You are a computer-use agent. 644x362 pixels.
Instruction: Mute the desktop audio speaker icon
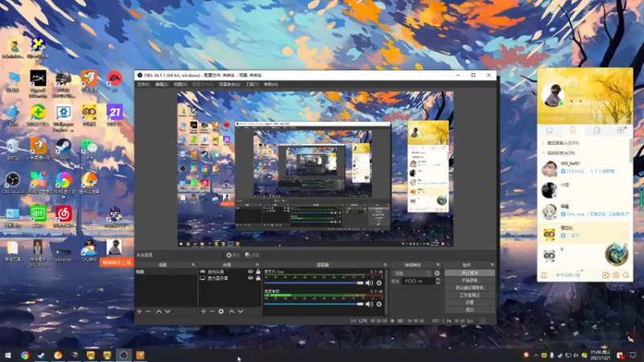[369, 304]
